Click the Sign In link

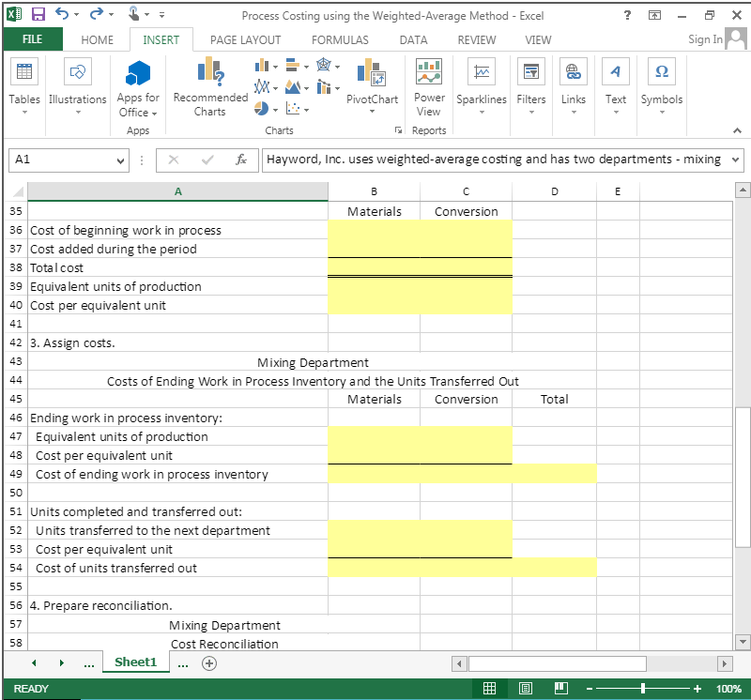pos(704,39)
